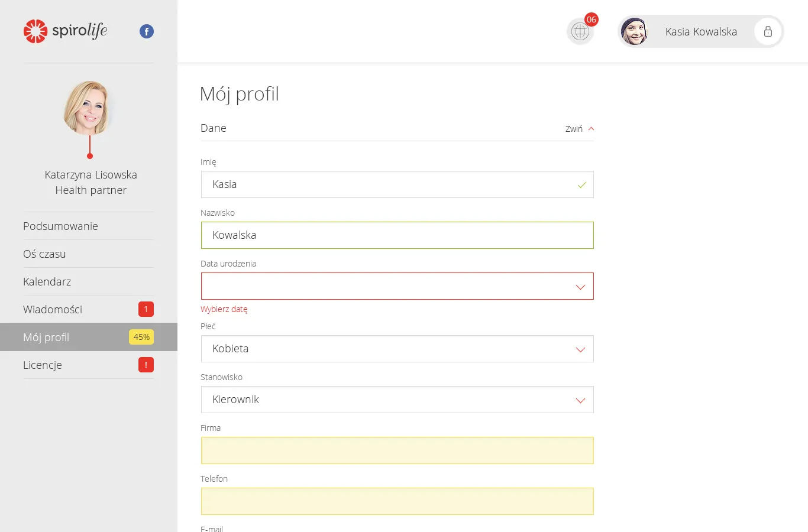This screenshot has height=532, width=808.
Task: Click the Nazwisko field containing Kowalska
Action: click(397, 235)
